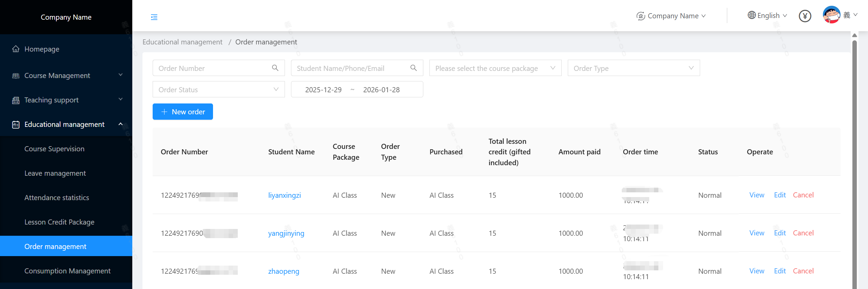
Task: Click the Yen currency icon in header
Action: pyautogui.click(x=805, y=16)
